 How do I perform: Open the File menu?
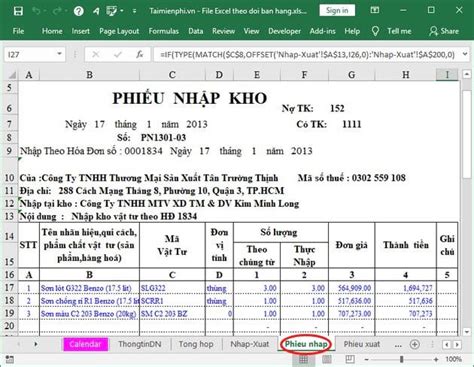(18, 31)
